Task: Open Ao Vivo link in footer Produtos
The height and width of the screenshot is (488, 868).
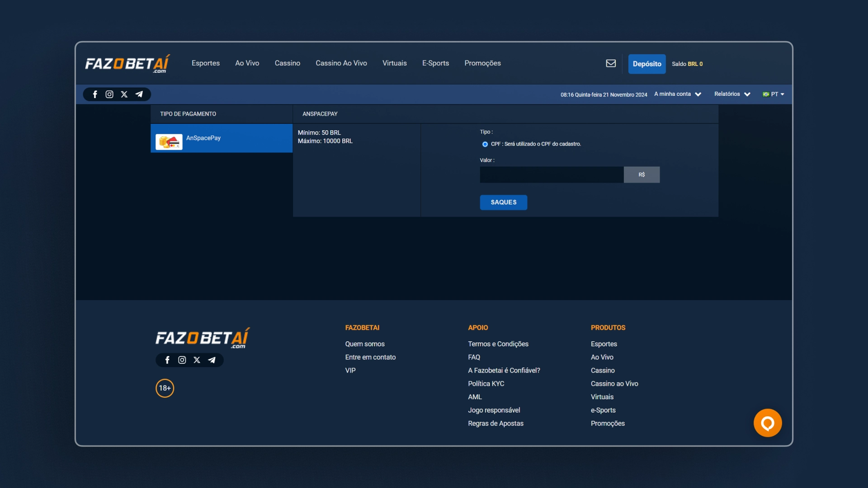Action: pyautogui.click(x=602, y=357)
